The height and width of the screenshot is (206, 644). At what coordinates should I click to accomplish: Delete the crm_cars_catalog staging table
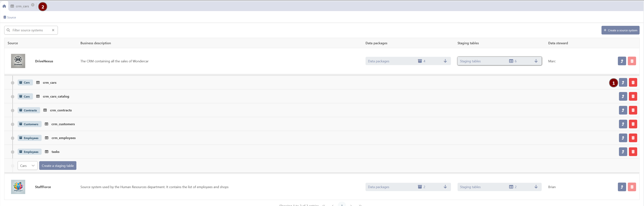(633, 96)
